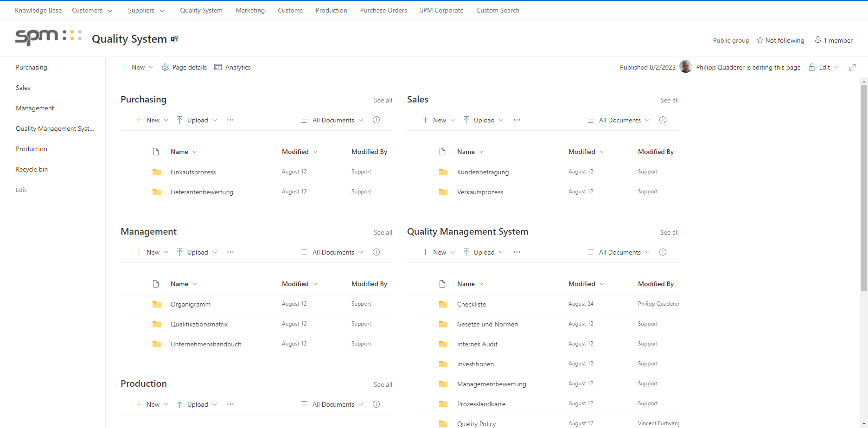Open the Managementbewertung folder
868x428 pixels.
click(x=491, y=384)
